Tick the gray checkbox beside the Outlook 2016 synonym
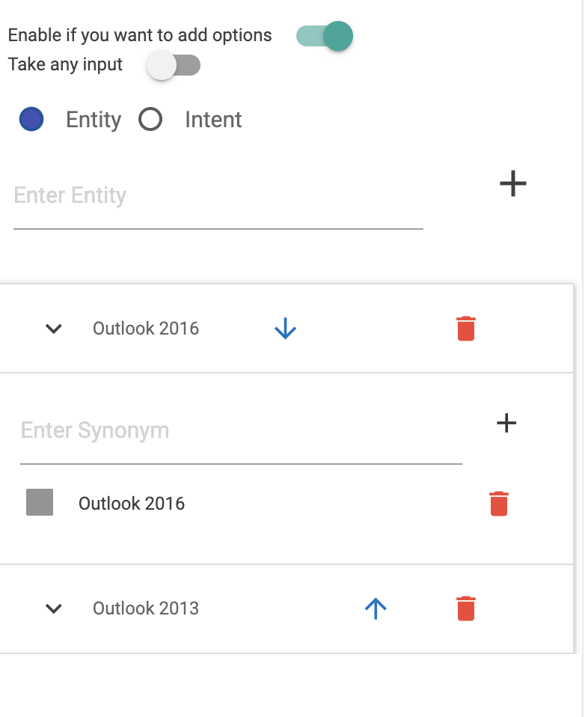 (40, 503)
